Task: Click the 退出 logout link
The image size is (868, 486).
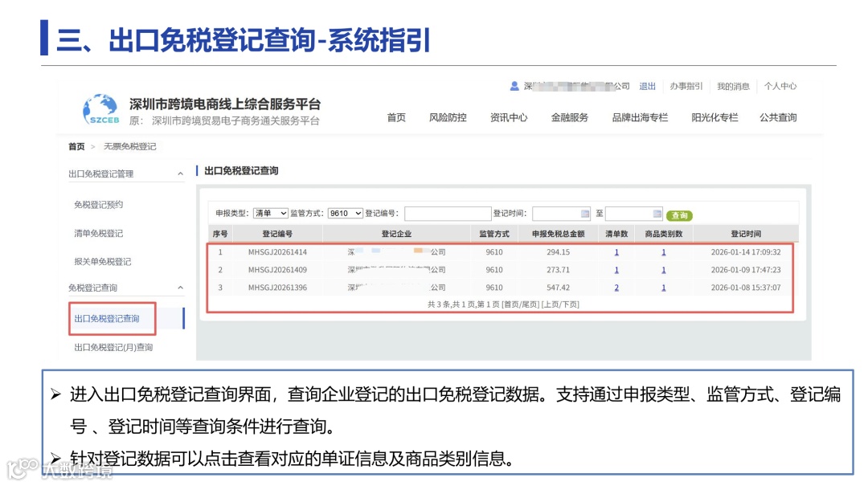Action: pos(647,86)
